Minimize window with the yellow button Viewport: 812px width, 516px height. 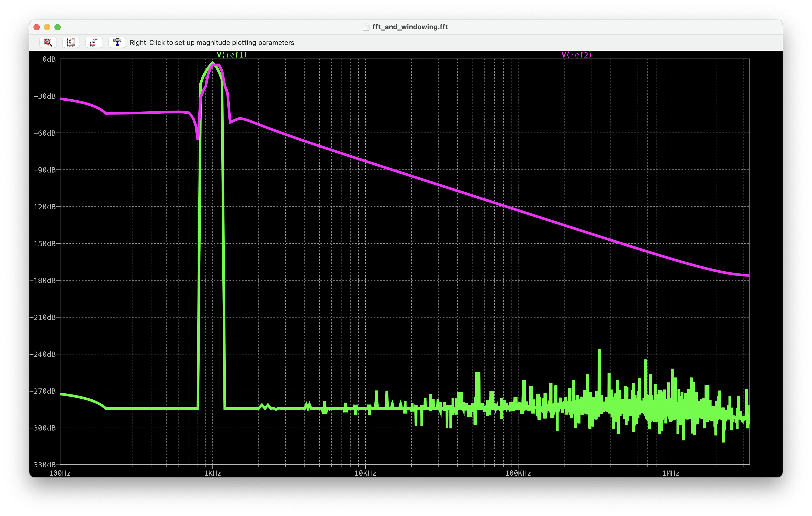(47, 27)
